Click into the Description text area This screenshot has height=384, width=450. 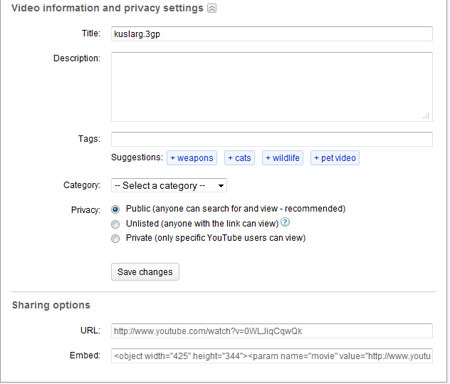pos(272,87)
